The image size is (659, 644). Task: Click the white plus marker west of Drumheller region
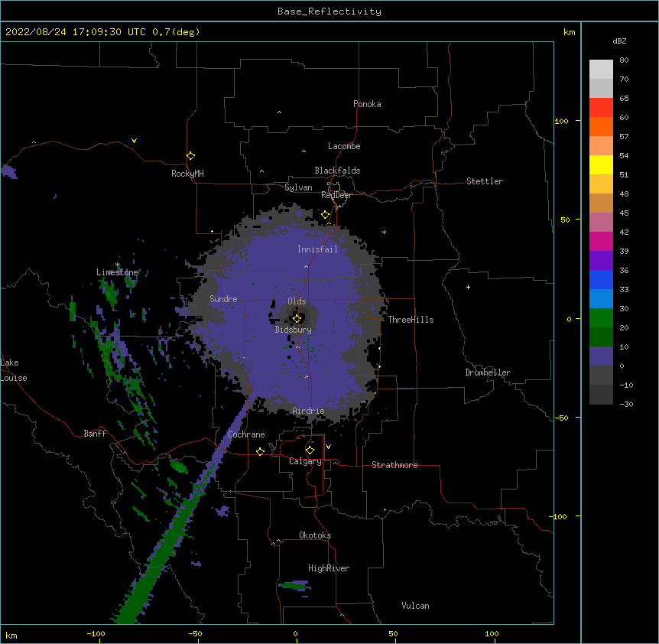(x=468, y=287)
